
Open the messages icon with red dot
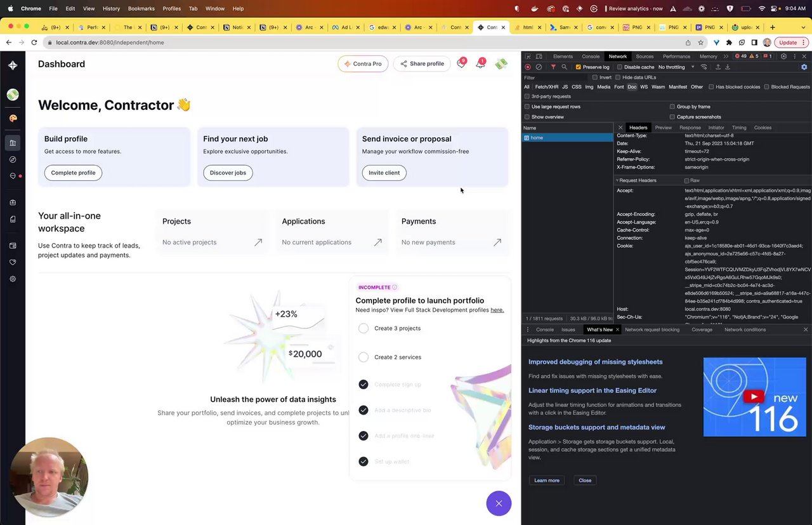(13, 176)
